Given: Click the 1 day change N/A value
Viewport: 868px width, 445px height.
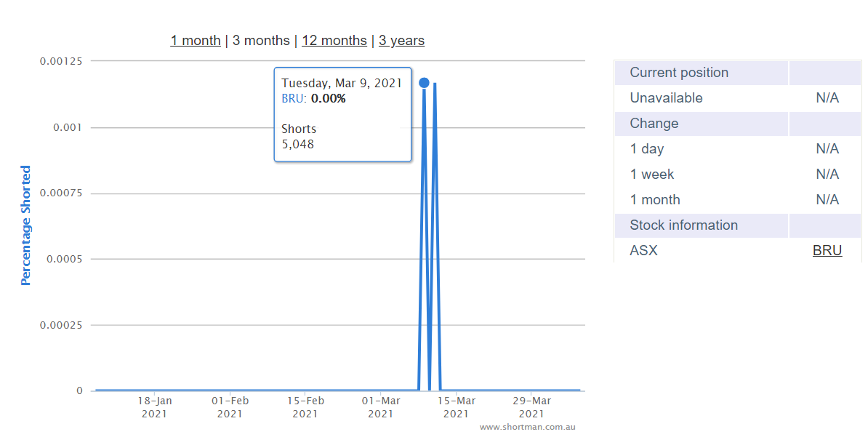Looking at the screenshot, I should (x=827, y=148).
